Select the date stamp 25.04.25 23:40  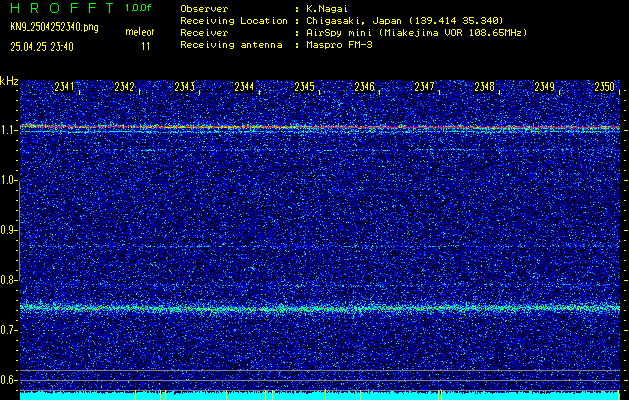42,47
